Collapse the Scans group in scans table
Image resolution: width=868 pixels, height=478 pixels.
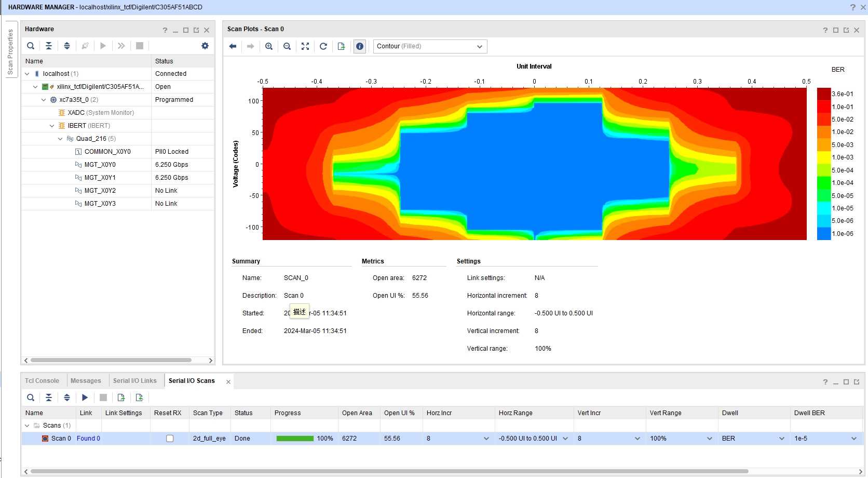point(28,426)
